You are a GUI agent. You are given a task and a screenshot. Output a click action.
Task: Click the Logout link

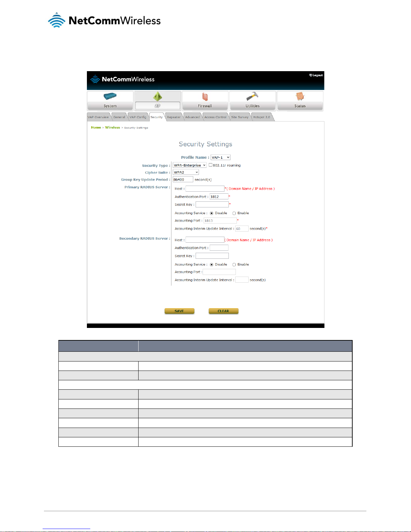(x=316, y=75)
